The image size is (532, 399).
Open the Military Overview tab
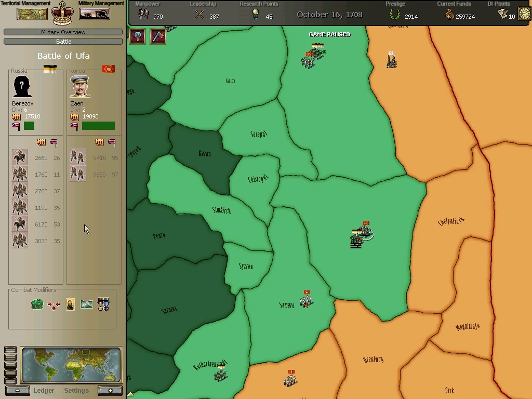click(63, 32)
